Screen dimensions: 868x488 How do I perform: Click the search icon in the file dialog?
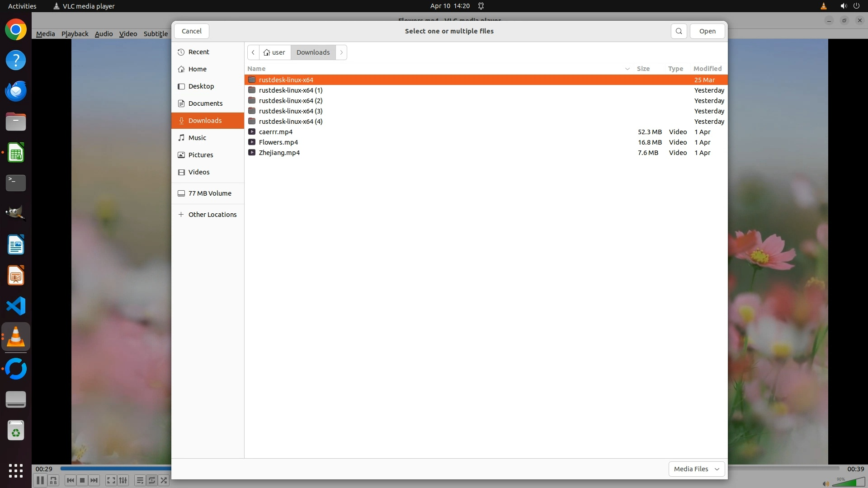pyautogui.click(x=679, y=31)
